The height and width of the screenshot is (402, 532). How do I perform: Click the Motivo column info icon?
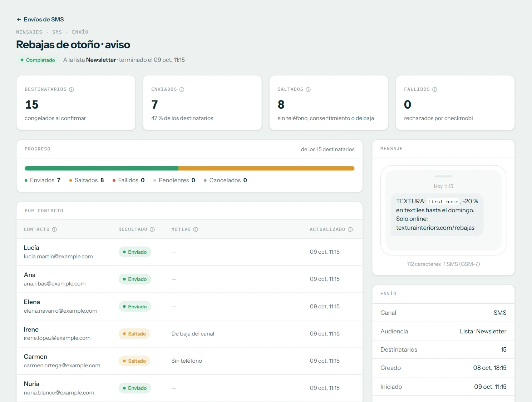pos(196,229)
